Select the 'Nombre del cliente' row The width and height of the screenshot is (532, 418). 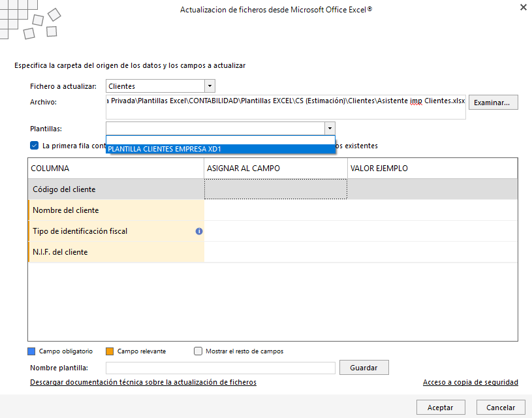click(273, 210)
